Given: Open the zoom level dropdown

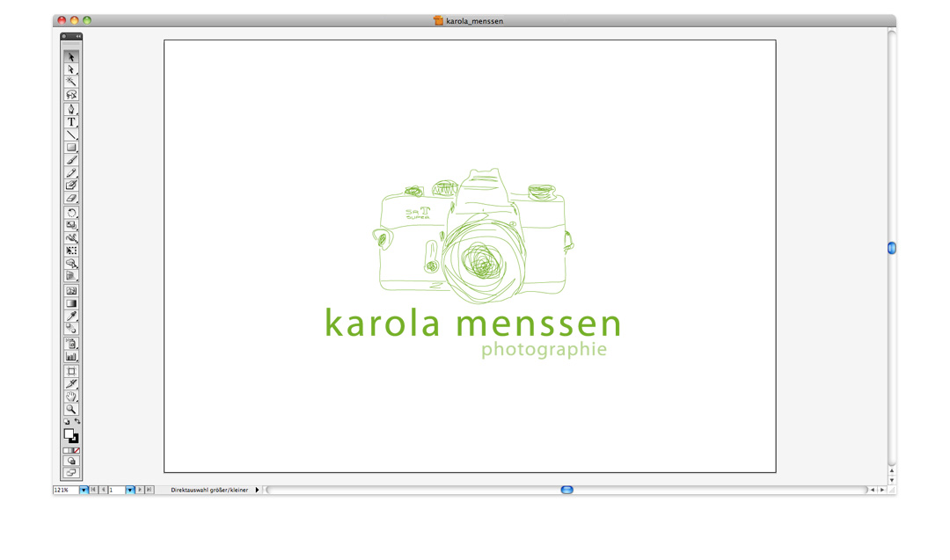Looking at the screenshot, I should point(84,490).
